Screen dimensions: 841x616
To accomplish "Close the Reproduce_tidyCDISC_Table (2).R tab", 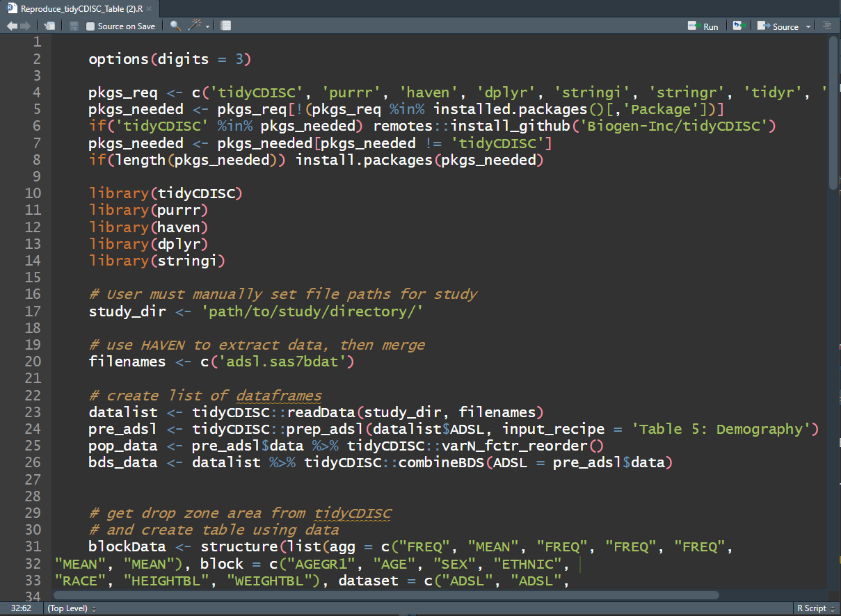I will tap(149, 9).
